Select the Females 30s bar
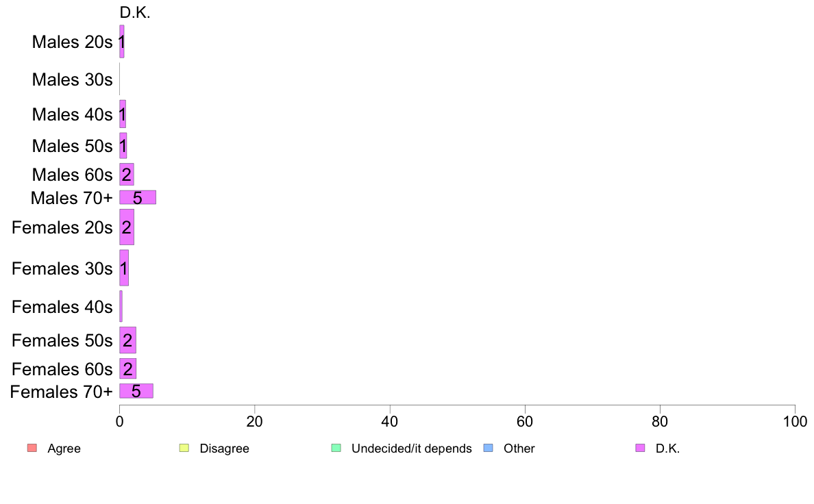Screen dimensions: 814x504 coord(124,268)
